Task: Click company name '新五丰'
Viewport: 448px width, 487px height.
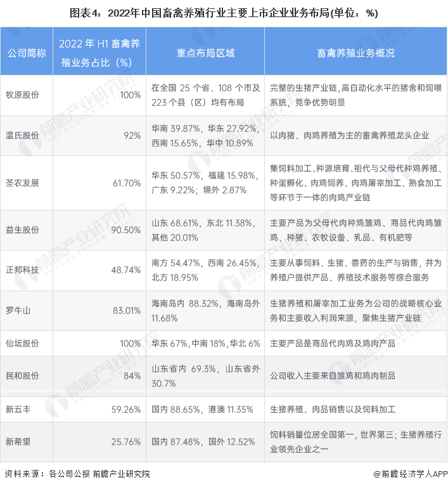Action: (18, 410)
